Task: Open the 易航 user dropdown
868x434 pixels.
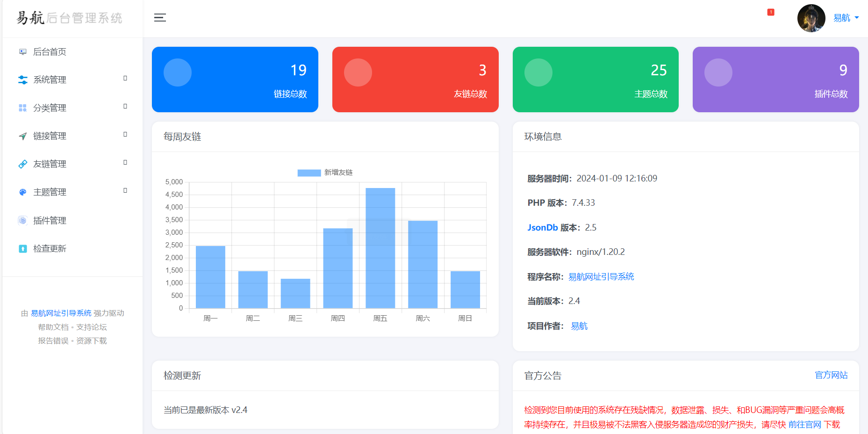Action: [x=846, y=18]
